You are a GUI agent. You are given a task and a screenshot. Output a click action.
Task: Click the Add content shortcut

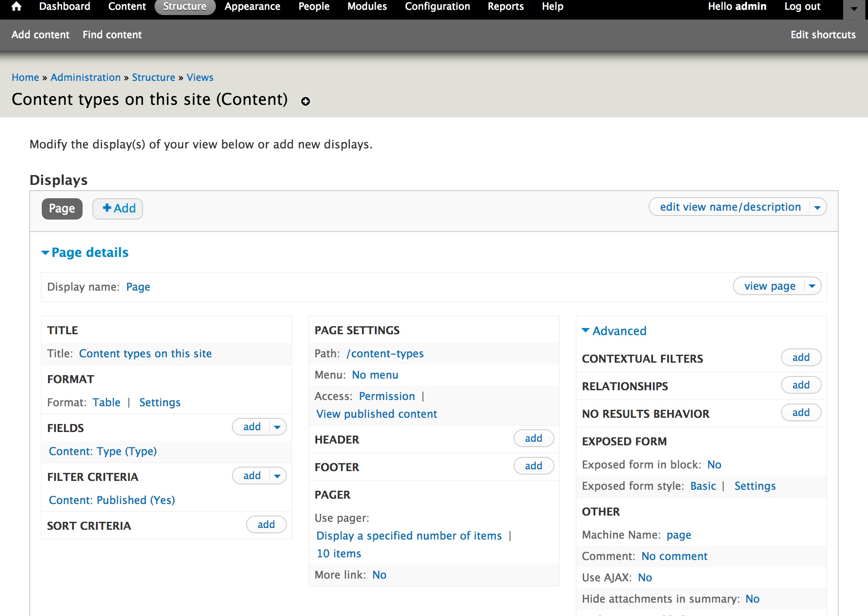[40, 35]
